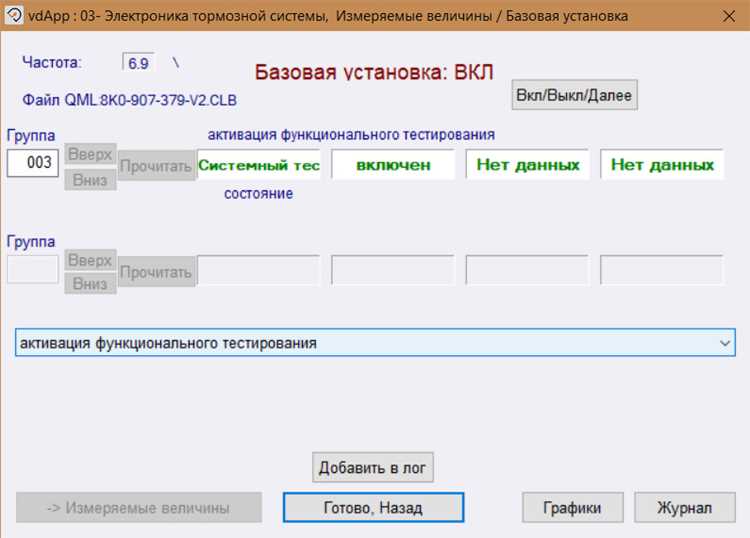750x538 pixels.
Task: Click the empty second Группа input field
Action: click(33, 269)
